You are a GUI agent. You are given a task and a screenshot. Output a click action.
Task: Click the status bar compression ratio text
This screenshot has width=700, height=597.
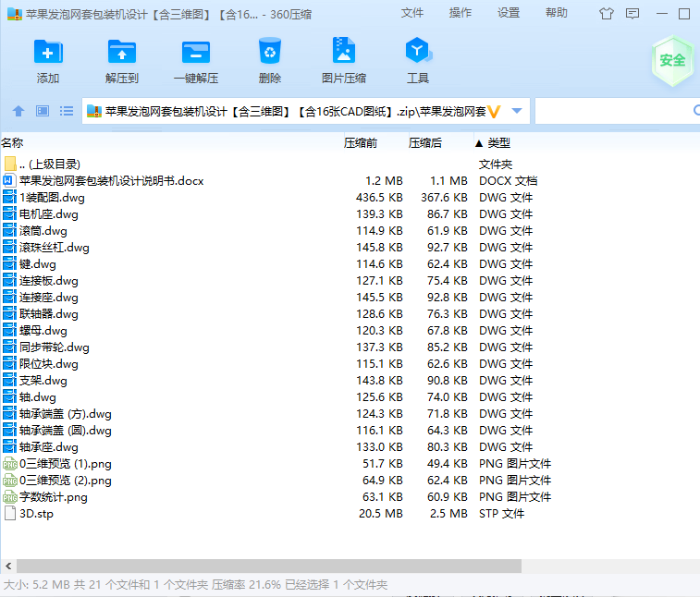coord(246,584)
